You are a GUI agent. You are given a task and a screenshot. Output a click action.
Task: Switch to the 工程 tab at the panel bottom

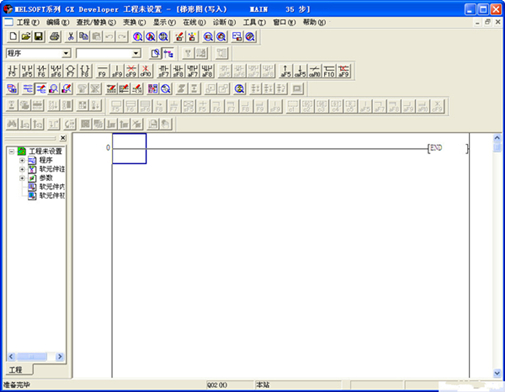coord(16,370)
